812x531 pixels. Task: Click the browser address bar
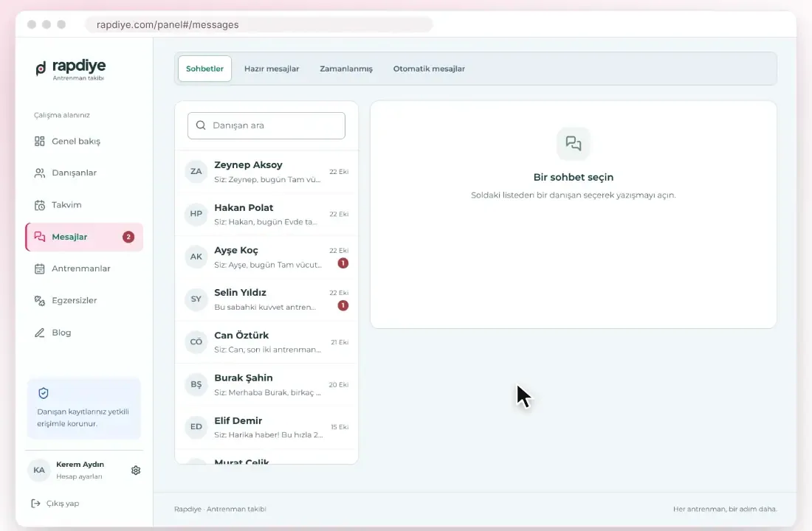pos(259,24)
